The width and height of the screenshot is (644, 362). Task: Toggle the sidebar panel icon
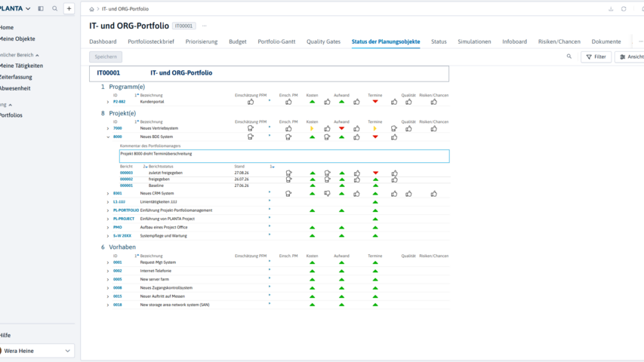41,8
